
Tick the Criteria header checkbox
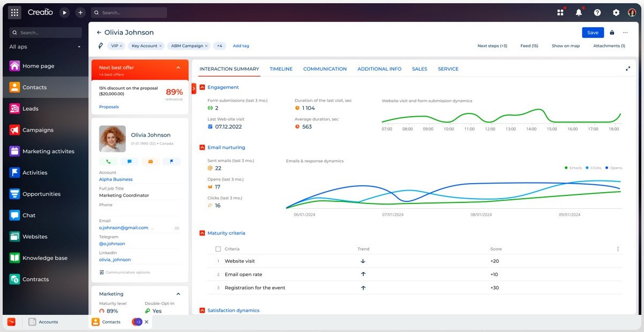tap(218, 249)
